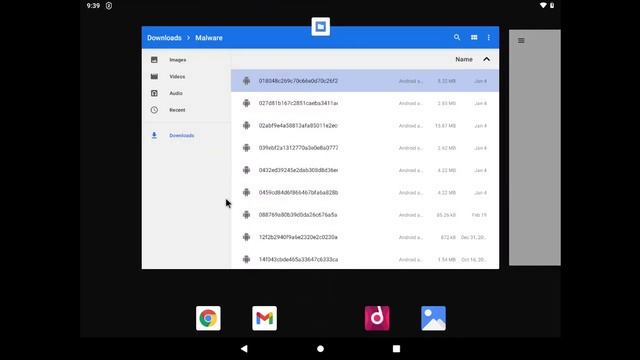Click Android icon of 0459cd file
The image size is (640, 360).
(246, 192)
